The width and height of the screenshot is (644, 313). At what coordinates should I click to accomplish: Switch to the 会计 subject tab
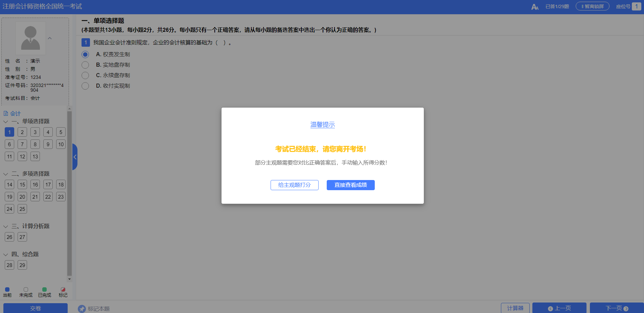coord(15,113)
